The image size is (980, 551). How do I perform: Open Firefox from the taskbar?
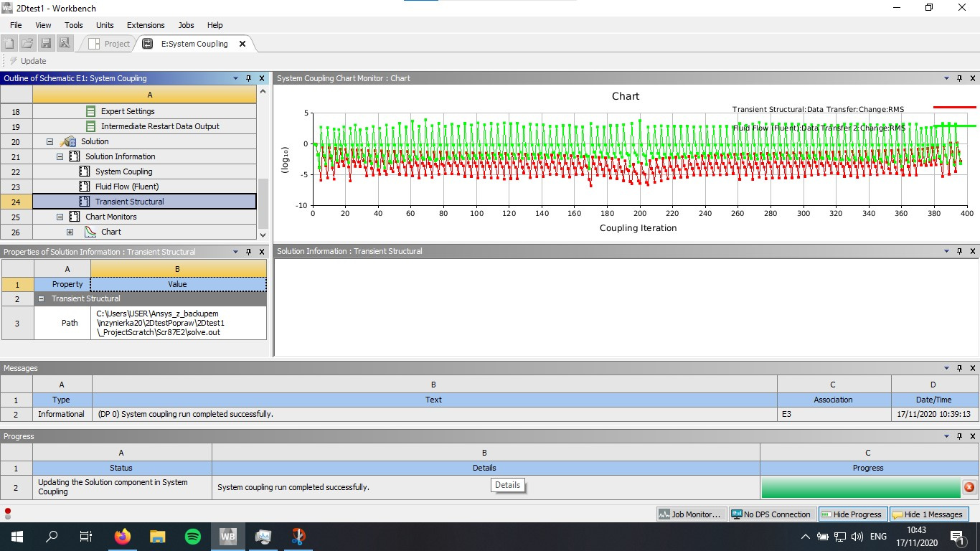(x=123, y=536)
